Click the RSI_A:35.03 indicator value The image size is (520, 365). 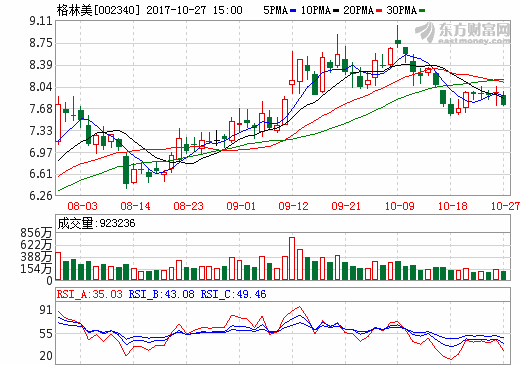[90, 294]
